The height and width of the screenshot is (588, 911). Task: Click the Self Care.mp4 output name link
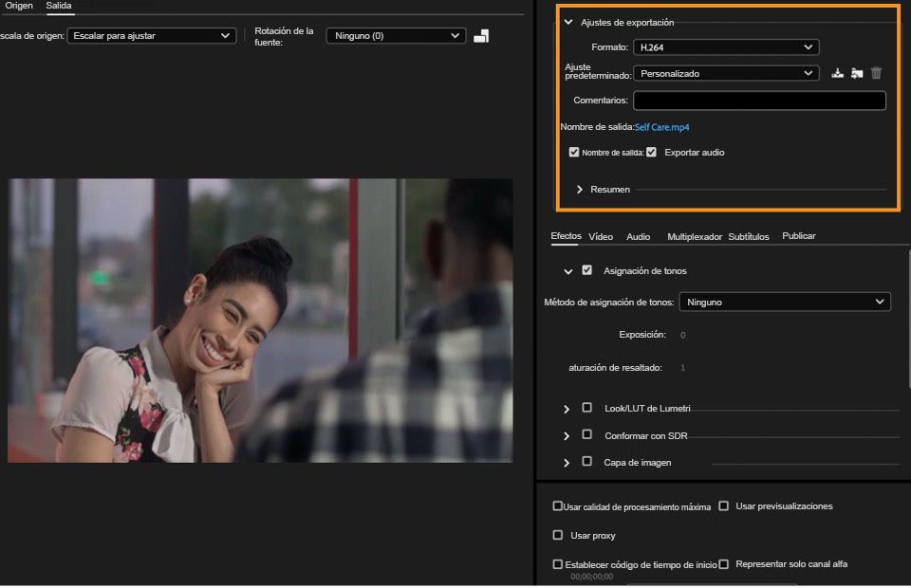tap(662, 127)
